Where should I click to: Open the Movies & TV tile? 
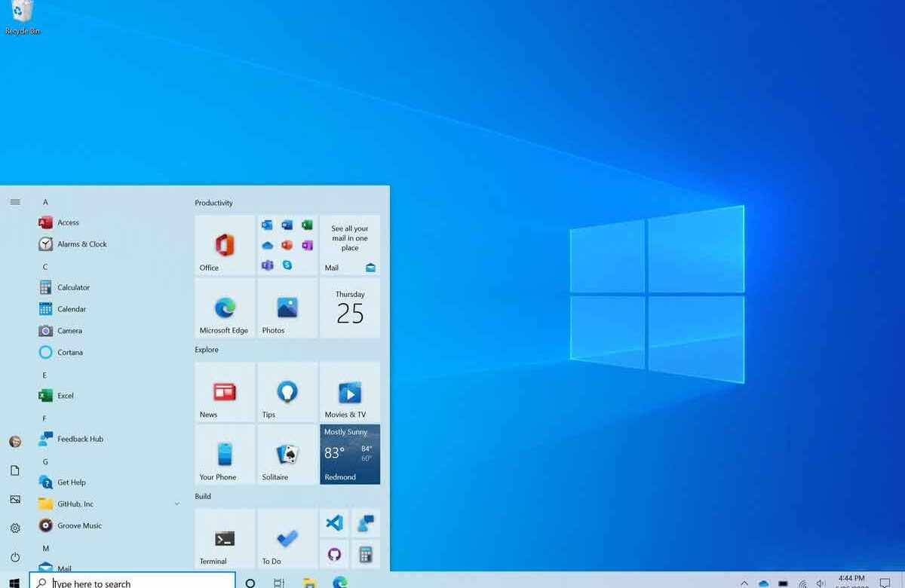pyautogui.click(x=350, y=392)
